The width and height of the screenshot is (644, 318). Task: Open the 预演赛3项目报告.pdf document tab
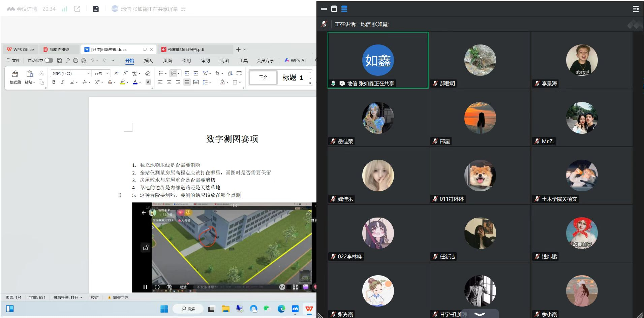186,50
